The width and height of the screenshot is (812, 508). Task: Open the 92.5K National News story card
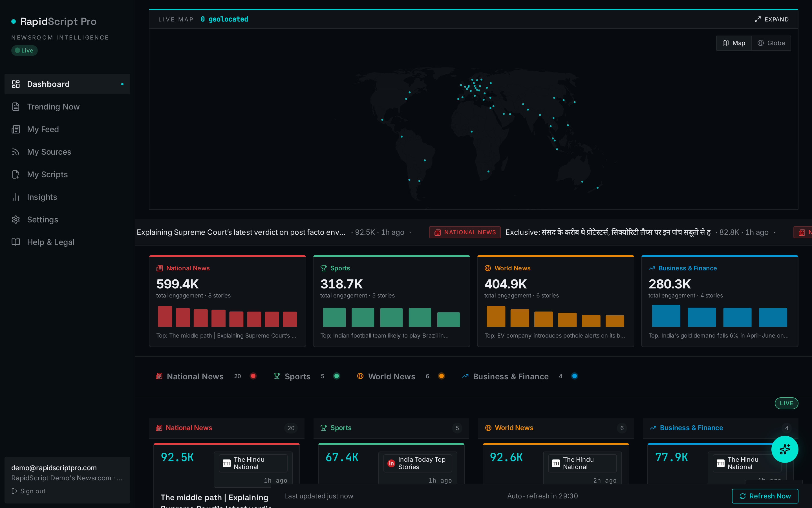pos(226,476)
